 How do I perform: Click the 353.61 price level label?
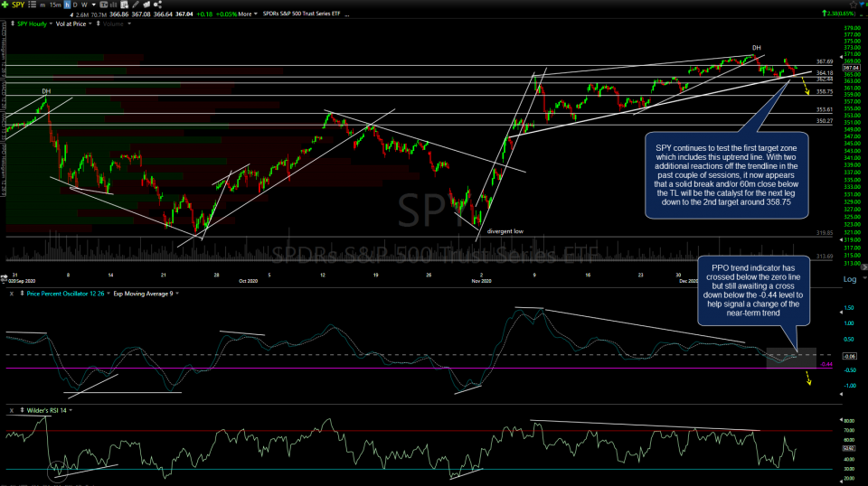[825, 110]
